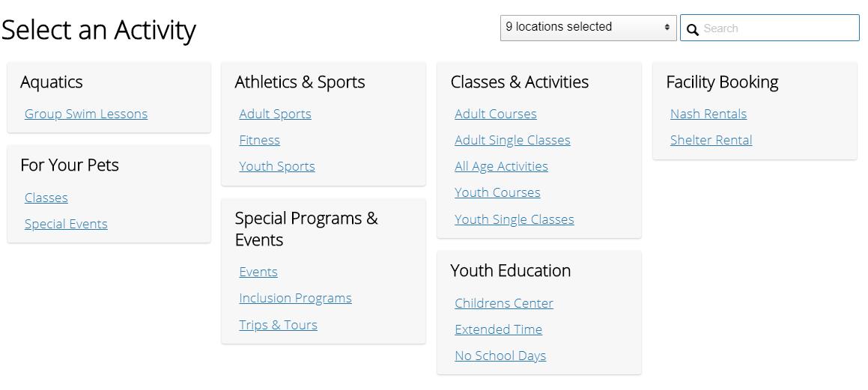Click into the Search input field
Screen dimensions: 868x390
[769, 28]
